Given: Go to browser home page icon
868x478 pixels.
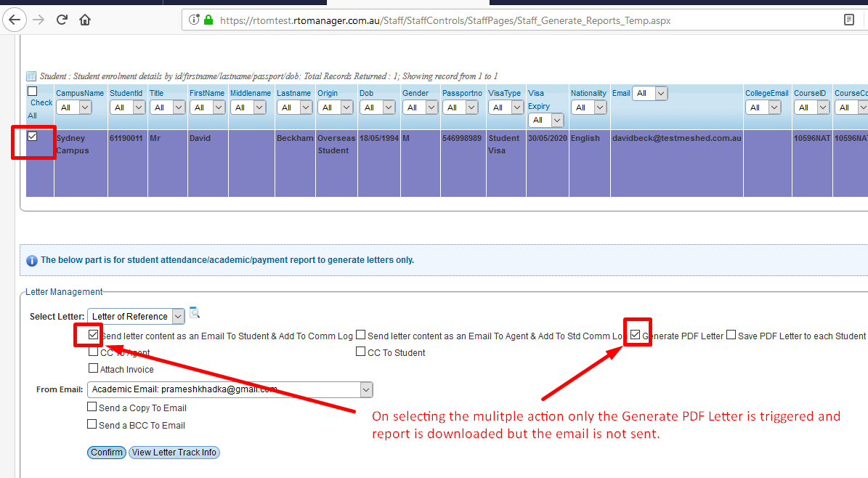Looking at the screenshot, I should point(85,20).
